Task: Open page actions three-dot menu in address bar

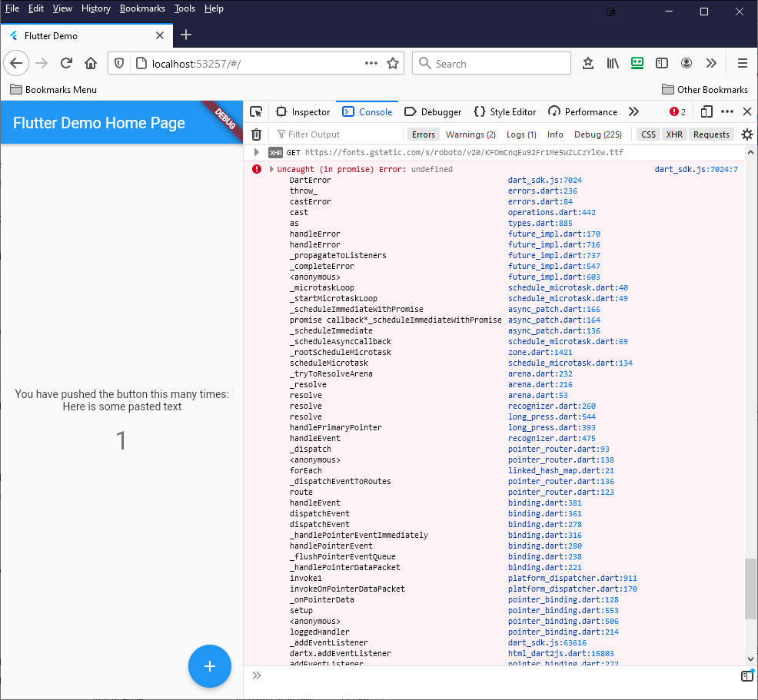Action: [371, 63]
